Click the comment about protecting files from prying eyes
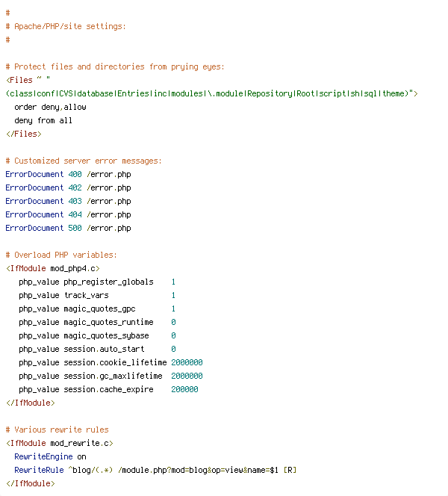This screenshot has height=496, width=448. pos(115,66)
